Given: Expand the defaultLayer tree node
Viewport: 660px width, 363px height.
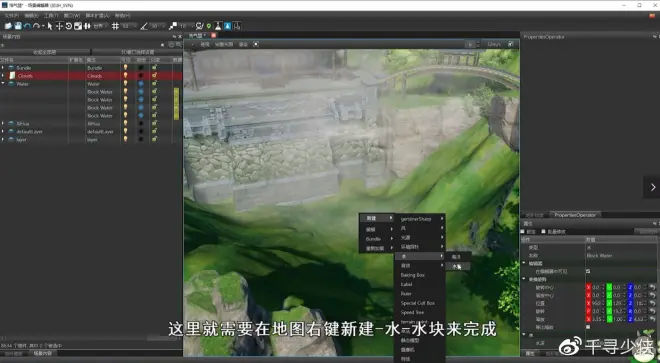Looking at the screenshot, I should point(3,131).
